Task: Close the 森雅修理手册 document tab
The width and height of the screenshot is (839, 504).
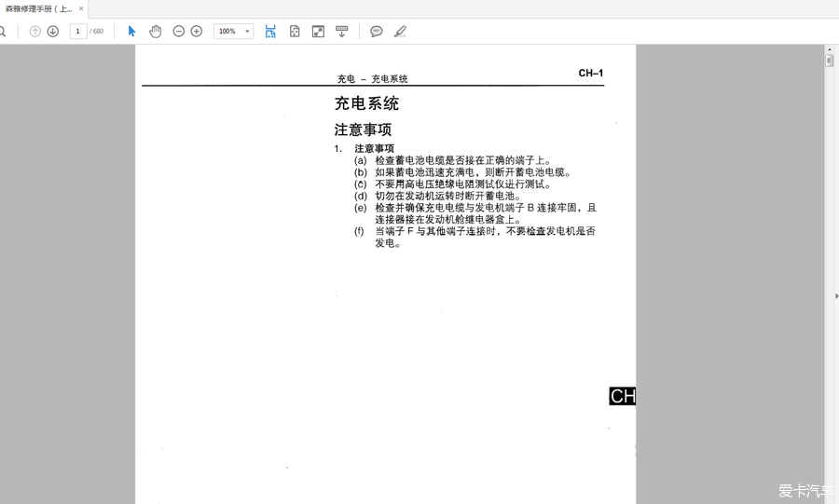Action: tap(81, 8)
